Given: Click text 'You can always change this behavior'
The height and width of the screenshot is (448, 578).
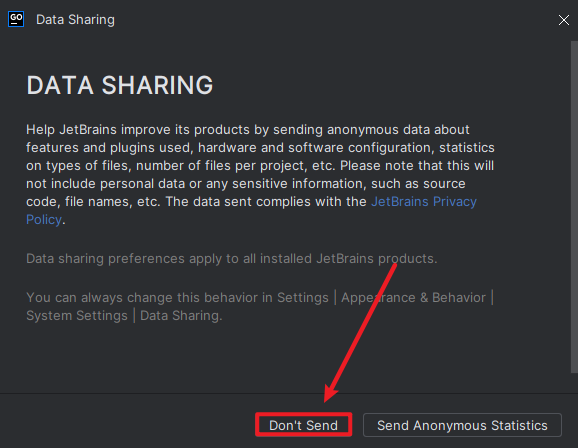Looking at the screenshot, I should tap(142, 298).
